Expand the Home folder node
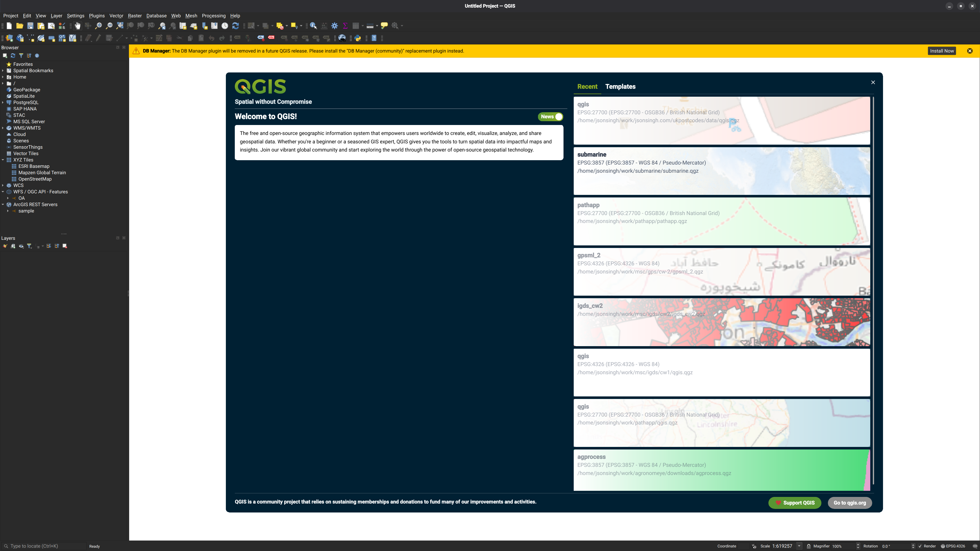Viewport: 980px width, 551px height. 3,77
